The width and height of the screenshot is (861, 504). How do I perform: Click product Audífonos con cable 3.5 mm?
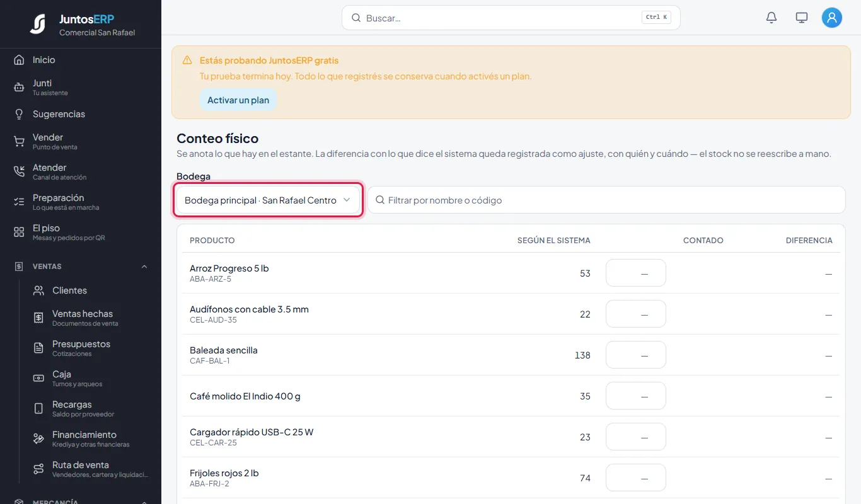pyautogui.click(x=249, y=309)
